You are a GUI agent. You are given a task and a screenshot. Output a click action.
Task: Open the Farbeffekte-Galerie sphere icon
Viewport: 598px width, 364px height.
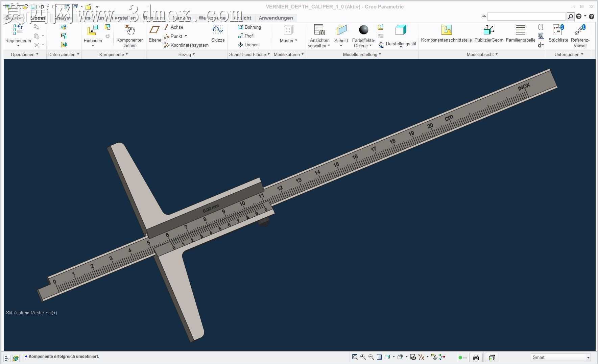coord(364,30)
